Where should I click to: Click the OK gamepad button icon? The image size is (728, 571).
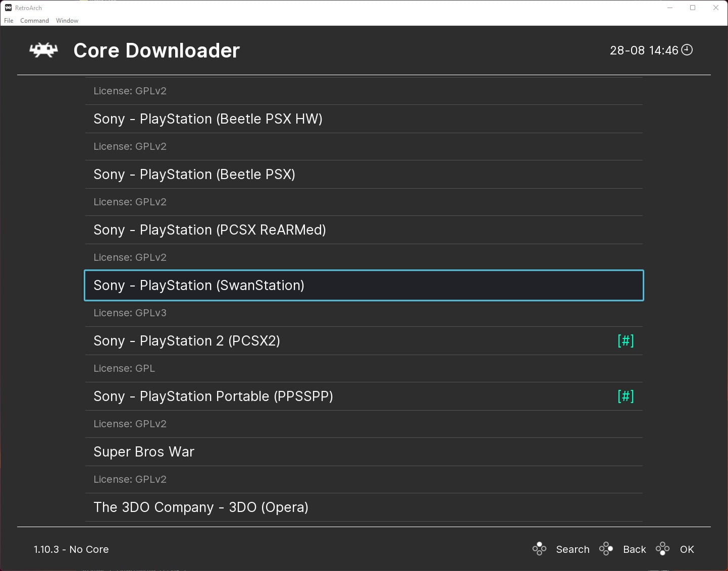663,548
